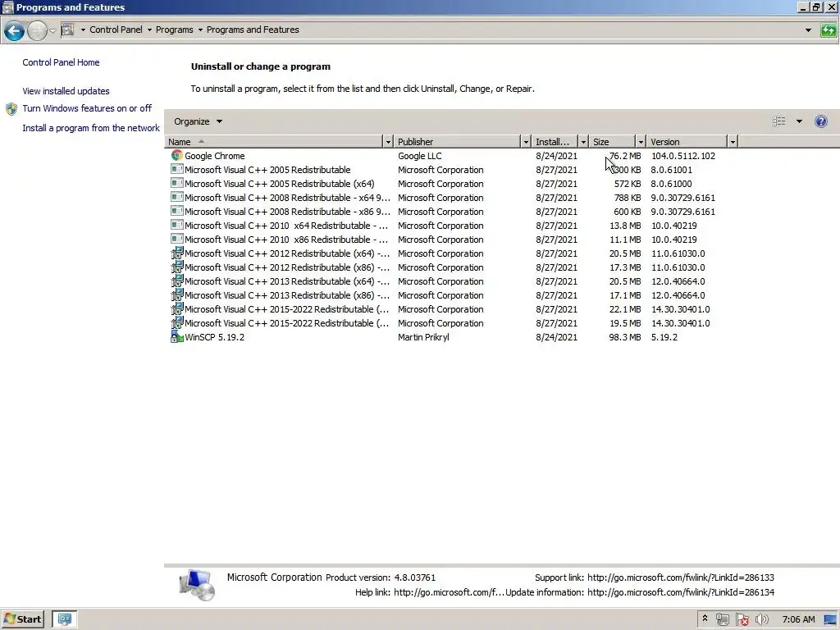Image resolution: width=840 pixels, height=630 pixels.
Task: Click icon of Visual C++ 2008 x64 row
Action: click(x=176, y=197)
